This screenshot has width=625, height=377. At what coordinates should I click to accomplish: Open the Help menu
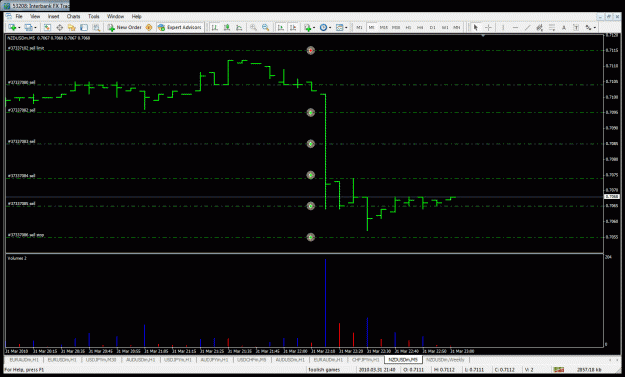click(x=137, y=16)
